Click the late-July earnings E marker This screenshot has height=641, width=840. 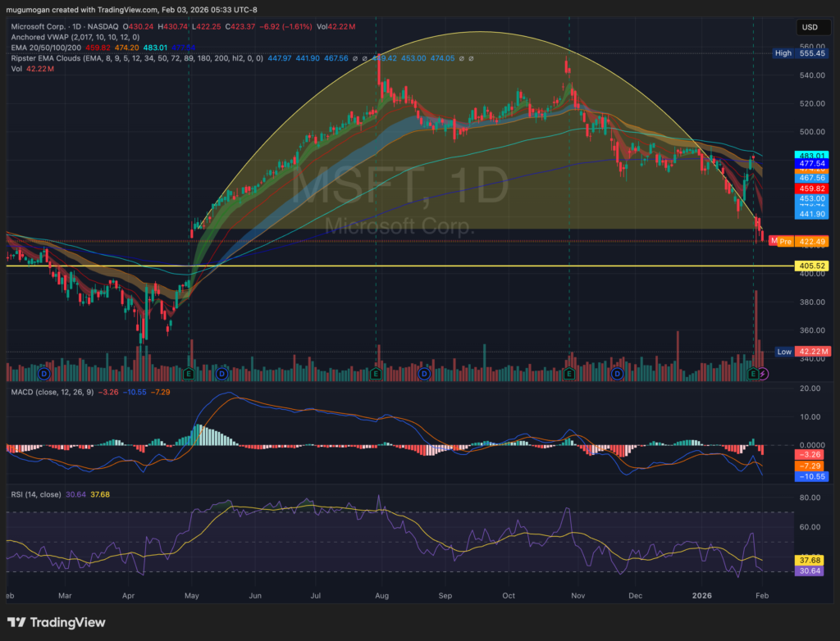coord(376,374)
